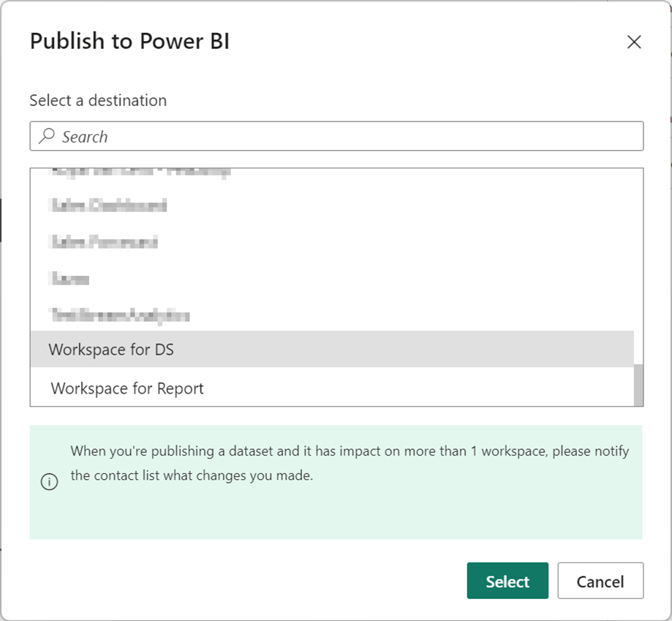This screenshot has width=672, height=621.
Task: Select the partially cut-off workspace at the list top
Action: click(139, 173)
